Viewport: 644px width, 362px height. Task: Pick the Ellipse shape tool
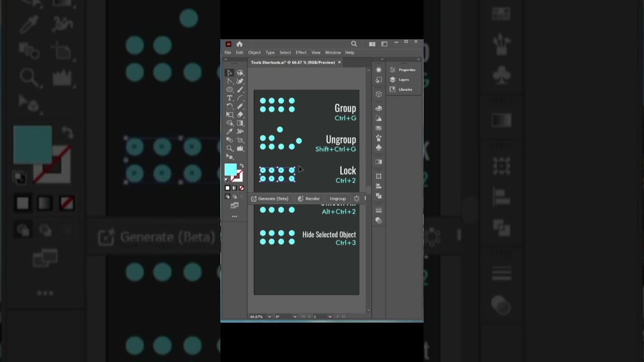click(229, 89)
